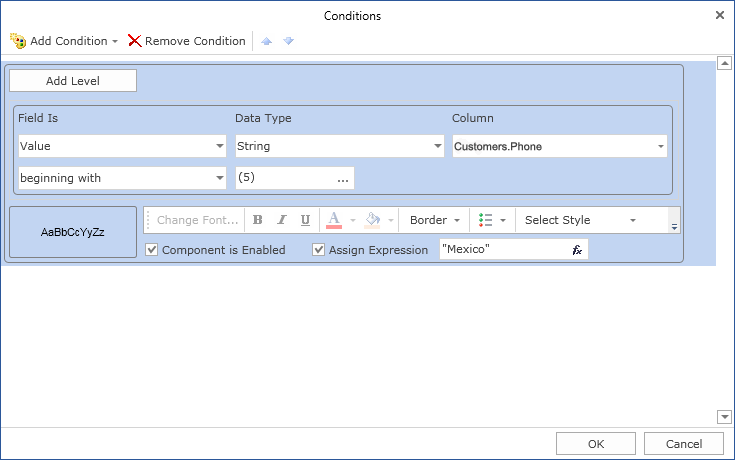735x460 pixels.
Task: Toggle underline formatting
Action: pyautogui.click(x=305, y=220)
